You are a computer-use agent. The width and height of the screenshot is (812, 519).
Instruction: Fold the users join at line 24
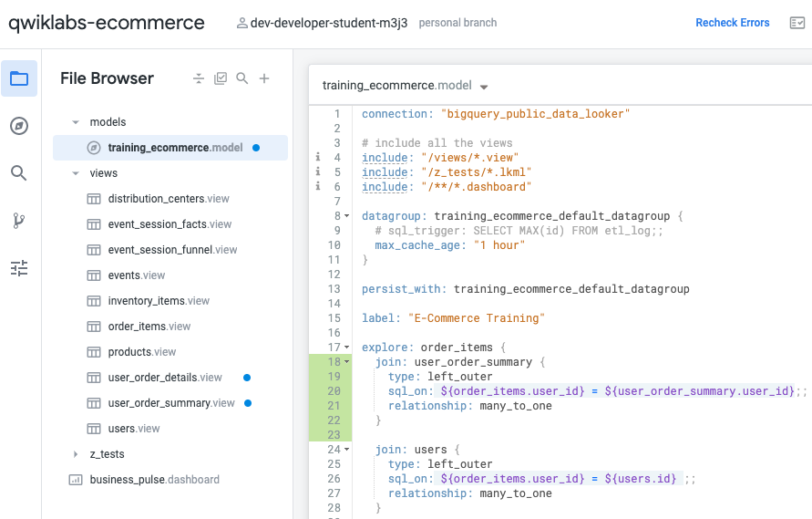347,449
